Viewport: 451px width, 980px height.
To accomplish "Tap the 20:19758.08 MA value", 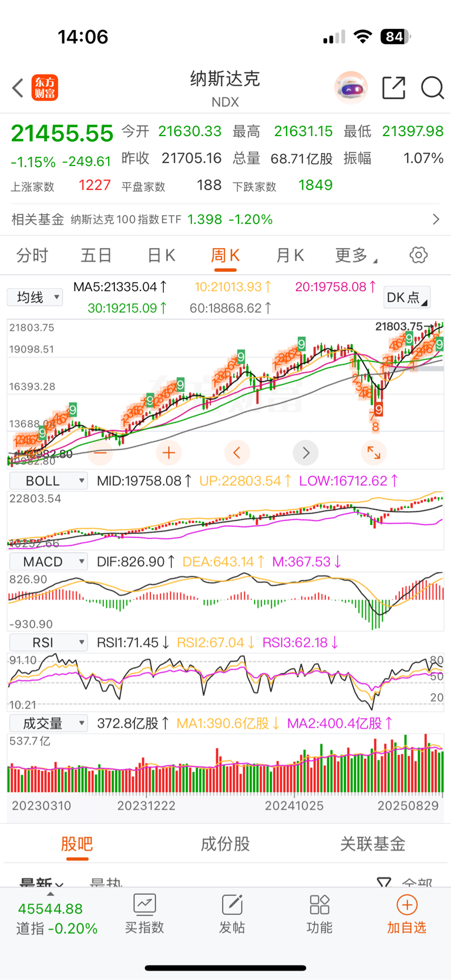I will tap(336, 287).
